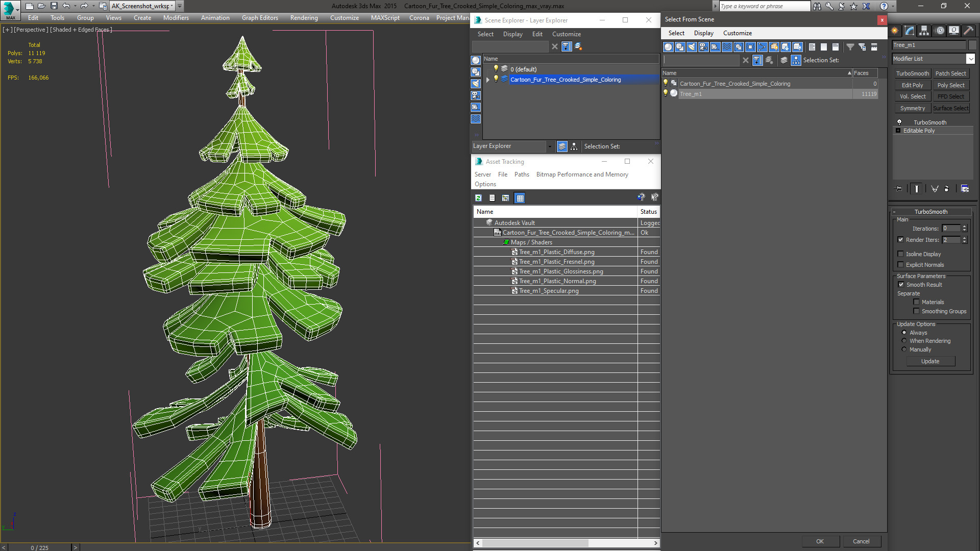Image resolution: width=980 pixels, height=551 pixels.
Task: Click Save file icon in main toolbar
Action: click(x=54, y=6)
